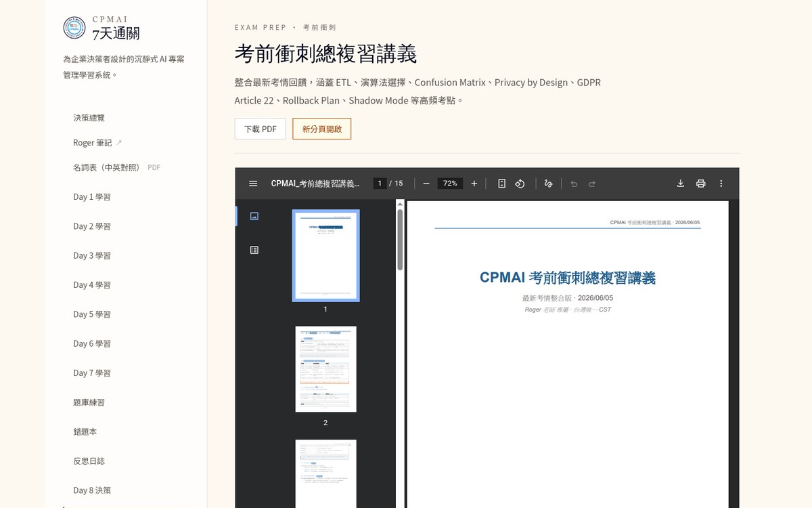Show the document outline view

click(254, 250)
